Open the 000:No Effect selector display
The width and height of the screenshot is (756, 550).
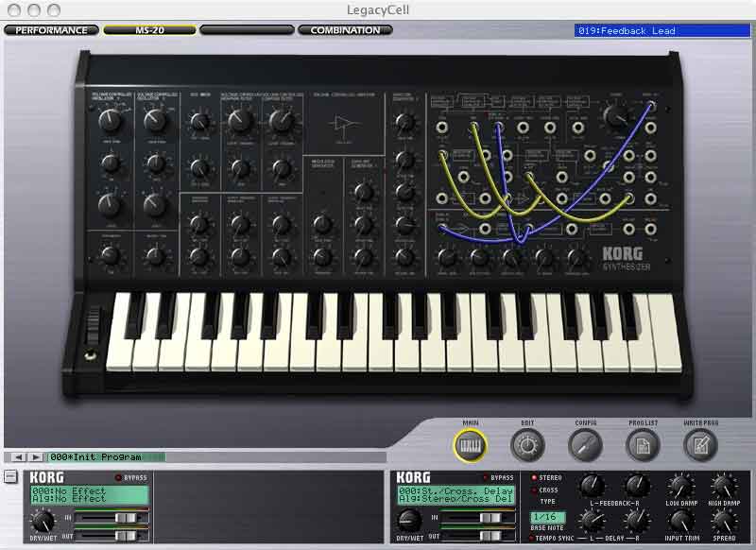[x=90, y=495]
